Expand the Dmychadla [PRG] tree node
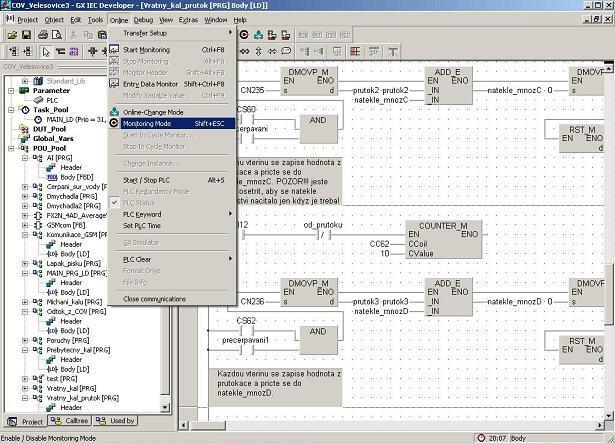The height and width of the screenshot is (443, 615). coord(25,196)
